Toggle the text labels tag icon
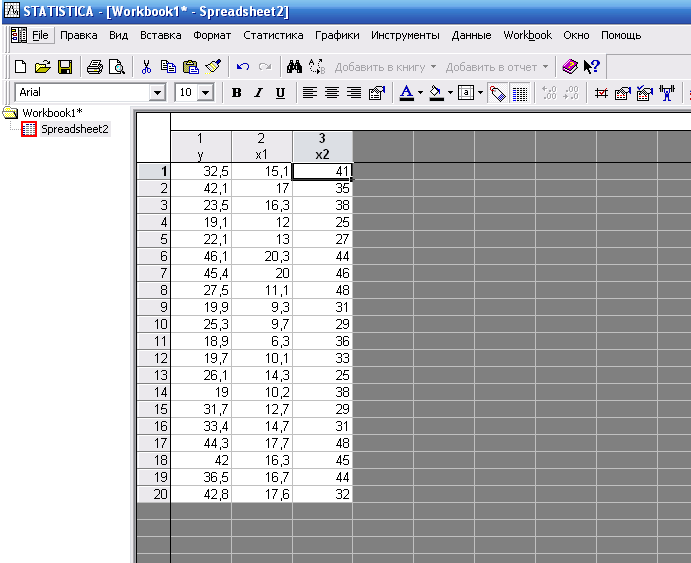 point(498,93)
